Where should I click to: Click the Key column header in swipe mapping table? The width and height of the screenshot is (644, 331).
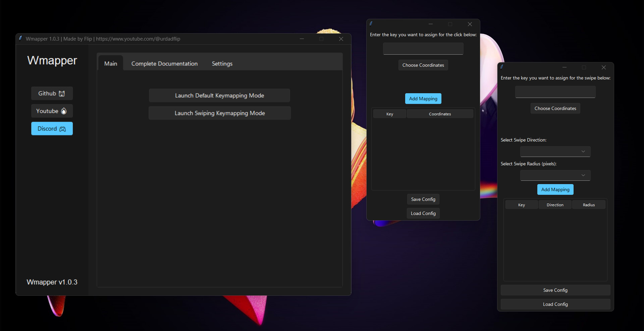(522, 205)
